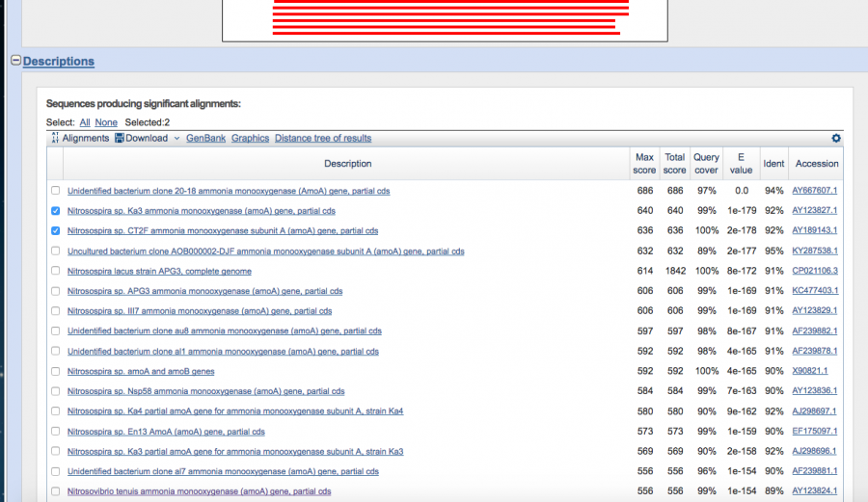Check Nitrosospira sp. En13 checkbox
The image size is (868, 502).
click(55, 432)
